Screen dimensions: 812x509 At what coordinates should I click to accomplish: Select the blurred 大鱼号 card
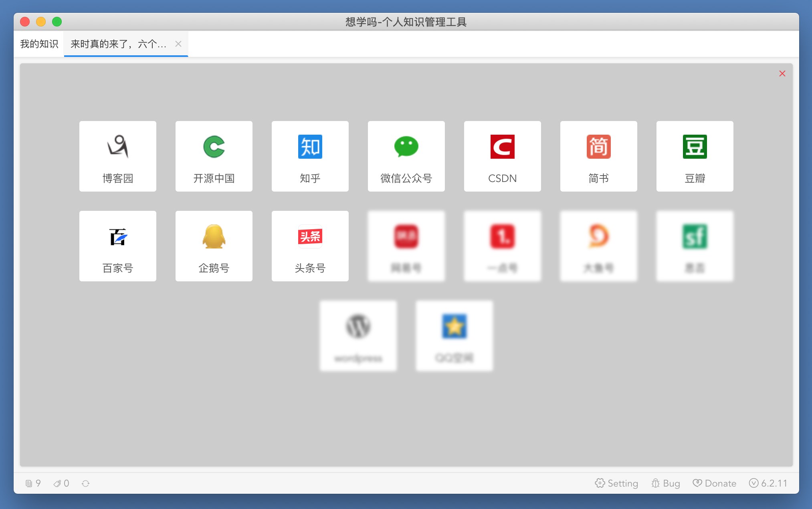point(598,246)
